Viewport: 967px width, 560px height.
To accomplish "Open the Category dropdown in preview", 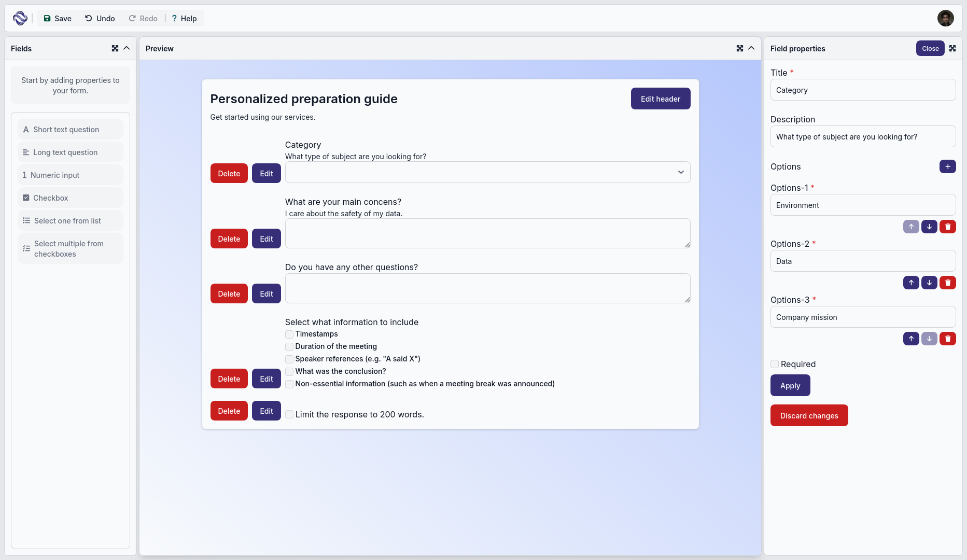I will [487, 172].
